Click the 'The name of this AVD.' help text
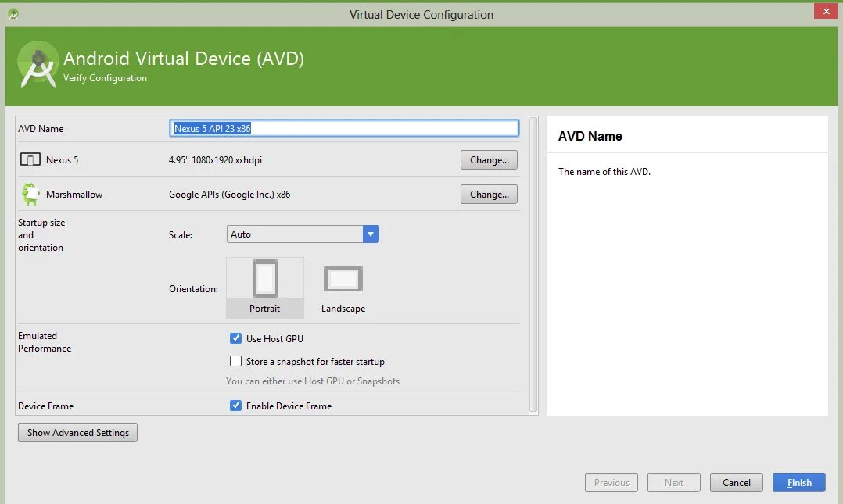Screen dimensions: 843x504 coord(604,171)
